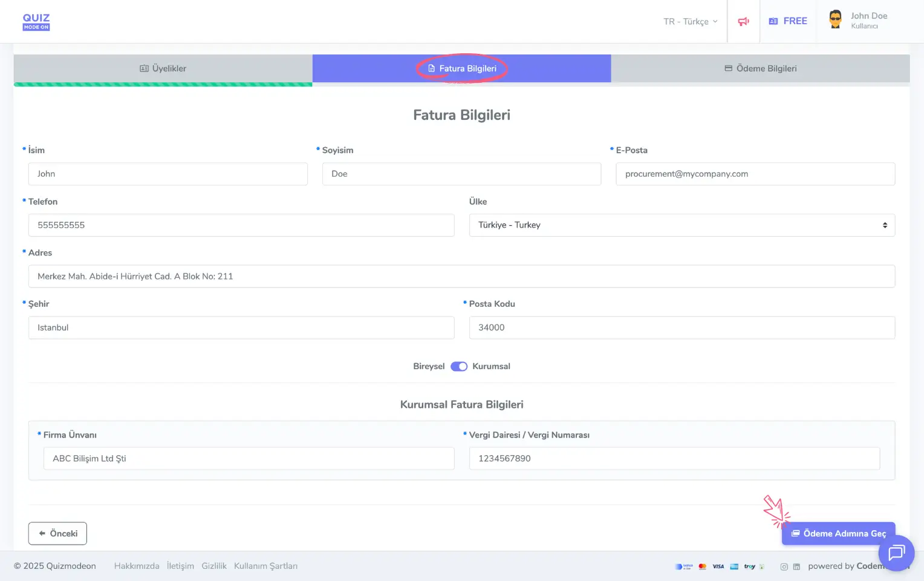Click the Adres input field

pos(461,277)
